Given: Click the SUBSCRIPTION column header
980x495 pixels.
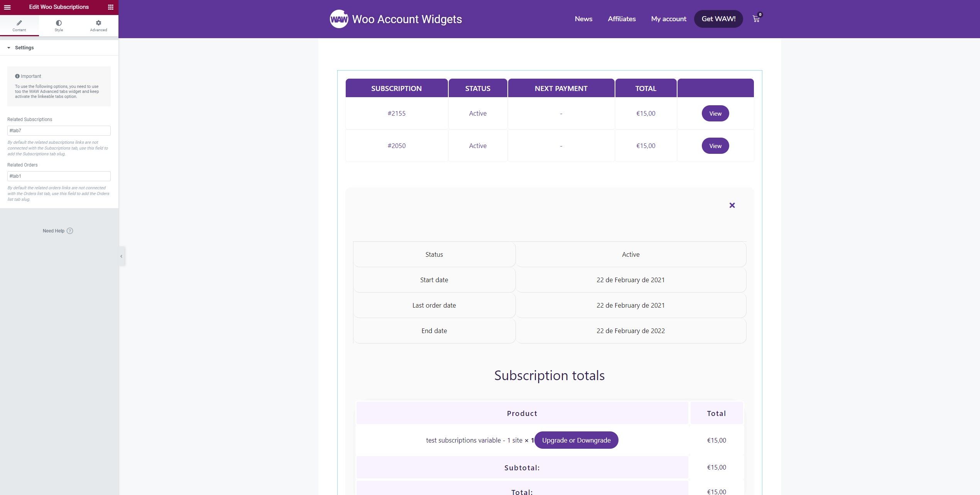Looking at the screenshot, I should [x=396, y=88].
